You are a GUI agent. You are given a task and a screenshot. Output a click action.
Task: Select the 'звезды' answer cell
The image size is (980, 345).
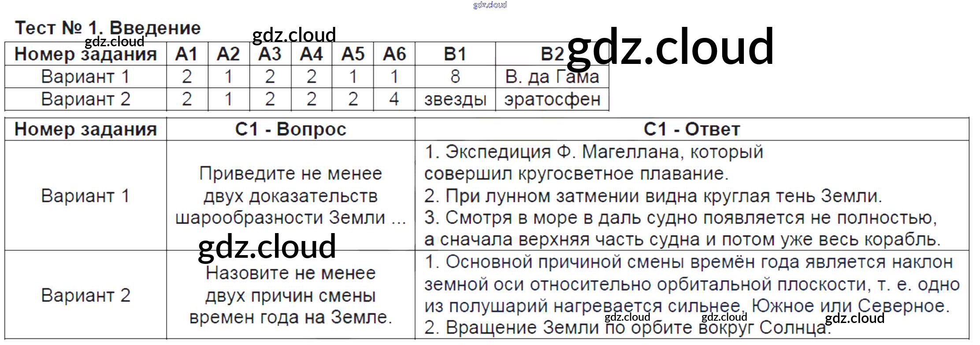click(455, 100)
